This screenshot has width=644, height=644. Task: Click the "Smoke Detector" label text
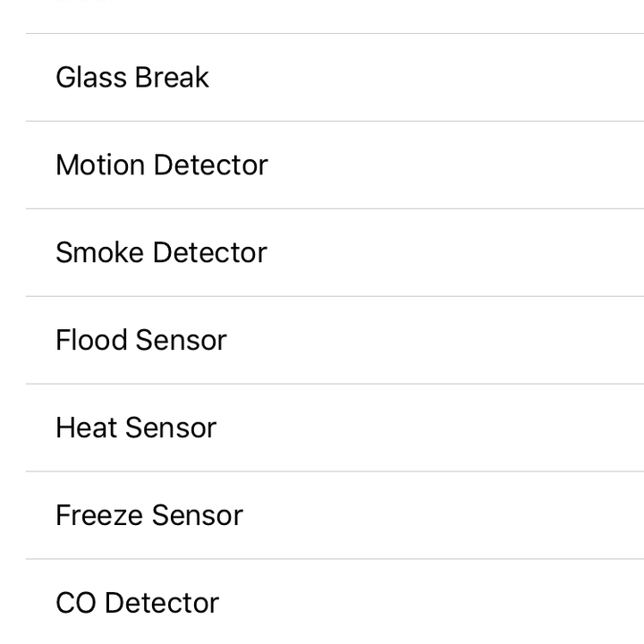pos(161,252)
